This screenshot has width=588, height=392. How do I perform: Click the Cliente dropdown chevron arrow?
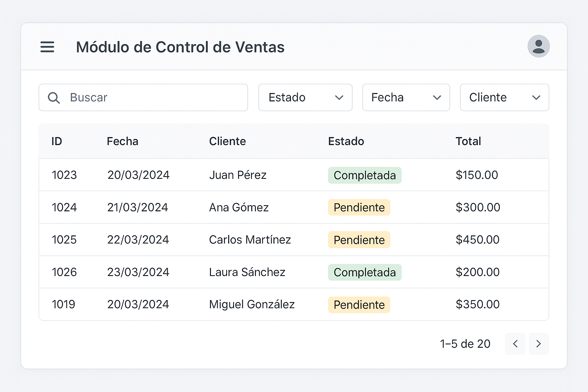point(536,98)
